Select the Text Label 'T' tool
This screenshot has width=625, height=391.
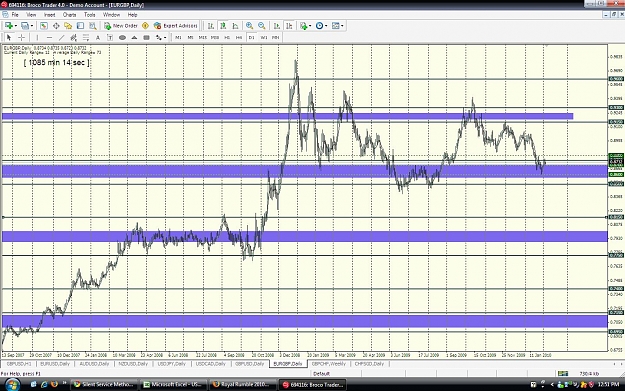(x=110, y=37)
